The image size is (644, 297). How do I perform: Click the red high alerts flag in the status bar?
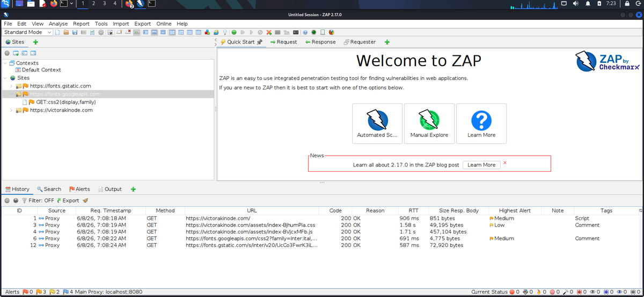(25, 292)
